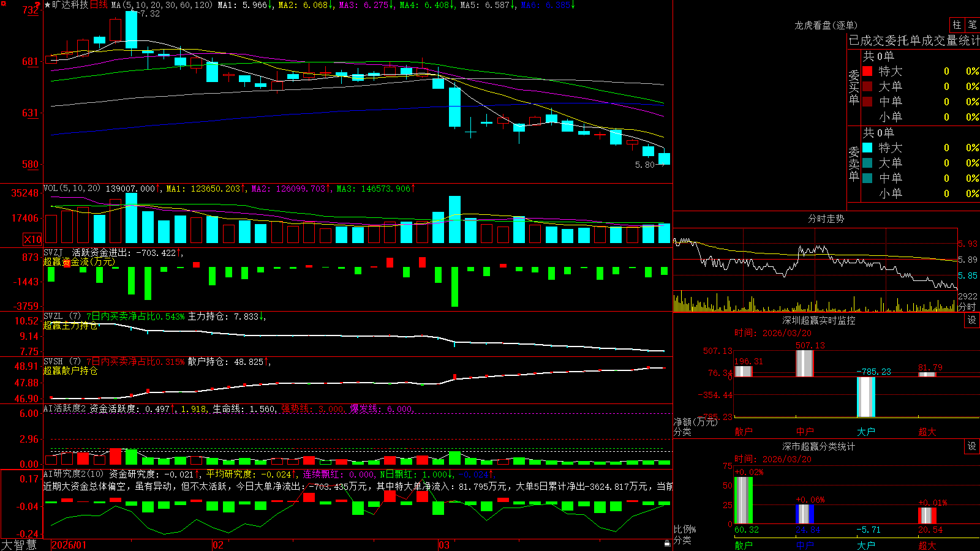
Task: Click the AI研究度2(10) indicator name
Action: point(73,474)
